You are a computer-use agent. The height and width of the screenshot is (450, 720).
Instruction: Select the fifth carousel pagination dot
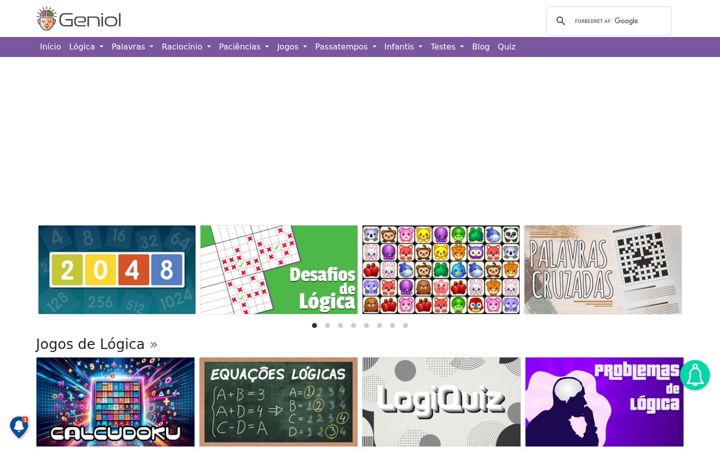point(366,325)
